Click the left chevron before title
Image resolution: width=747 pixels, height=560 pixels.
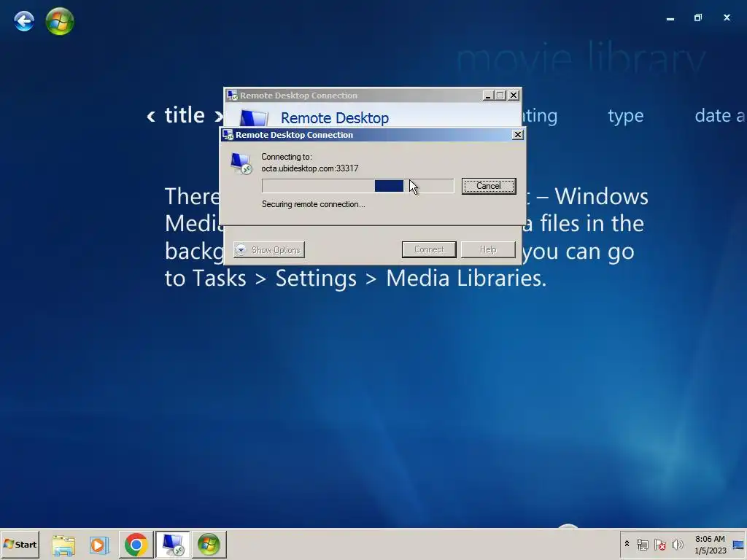(151, 116)
